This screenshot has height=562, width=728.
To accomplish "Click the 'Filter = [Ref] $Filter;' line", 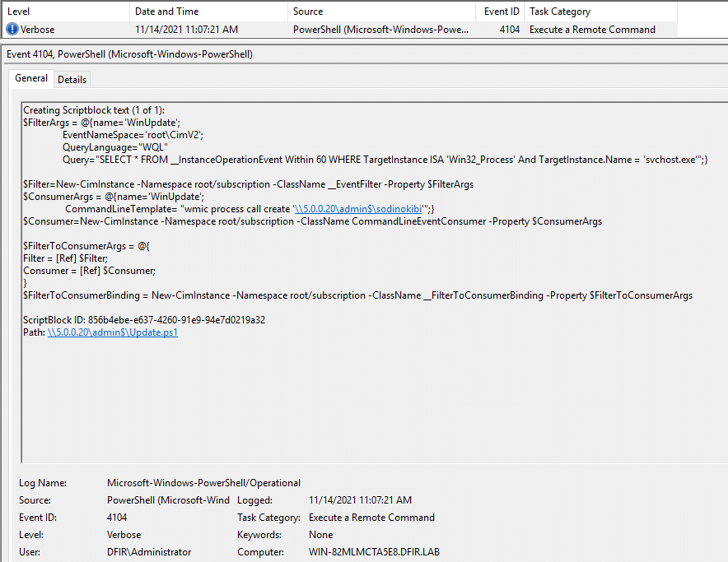I will coord(65,258).
